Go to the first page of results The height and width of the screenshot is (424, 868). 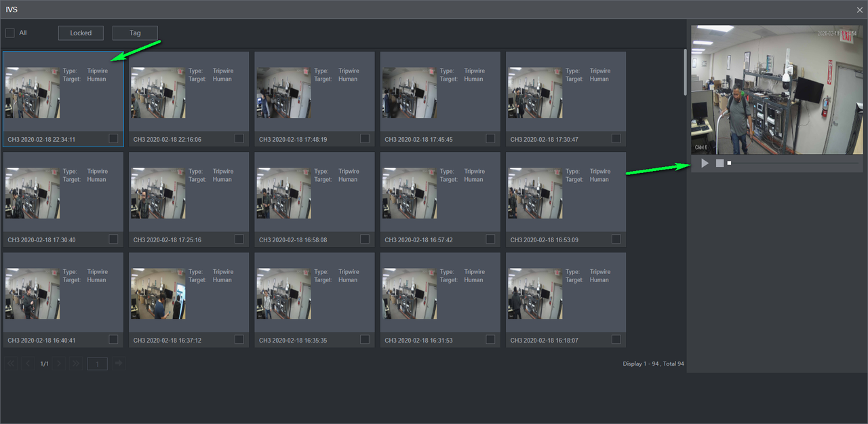11,364
